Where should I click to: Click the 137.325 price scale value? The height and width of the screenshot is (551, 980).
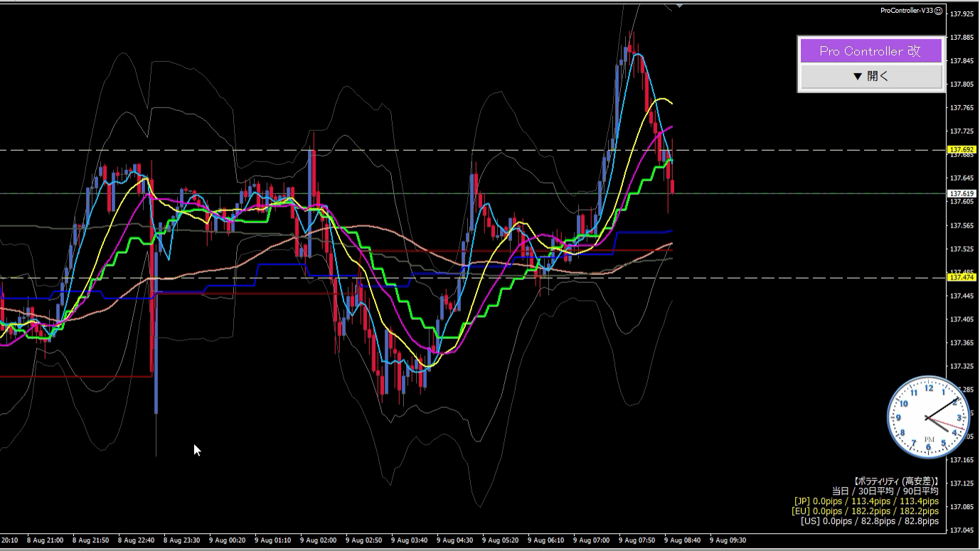pos(962,366)
